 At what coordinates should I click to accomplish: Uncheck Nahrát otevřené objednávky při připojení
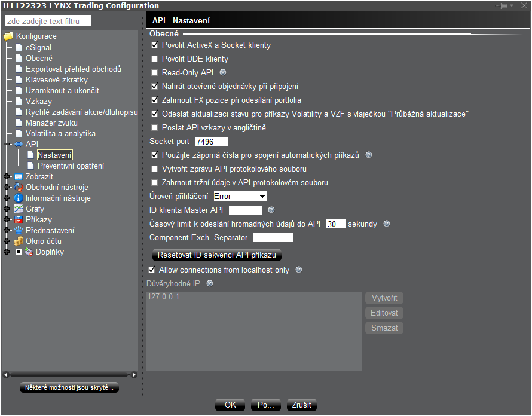click(155, 86)
